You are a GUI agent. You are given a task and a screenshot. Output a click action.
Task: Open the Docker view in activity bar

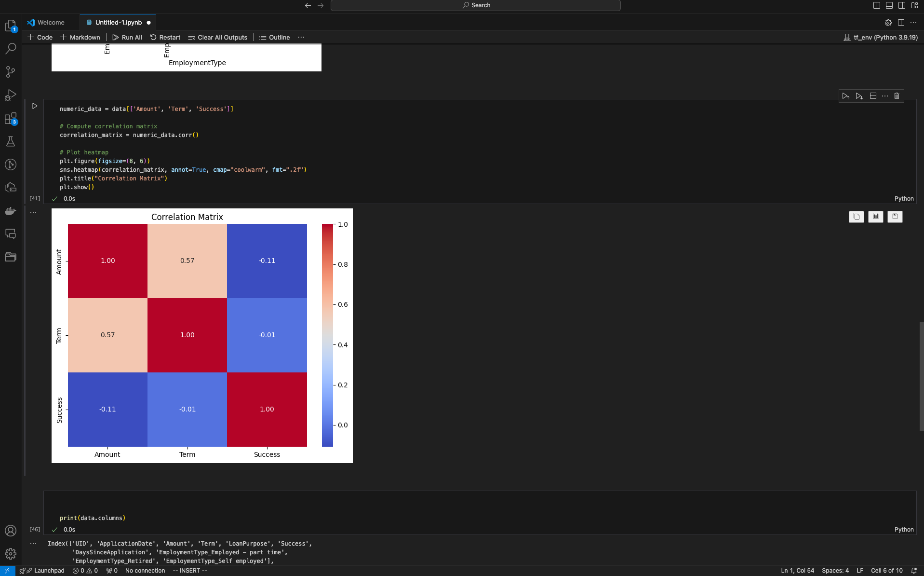[x=11, y=211]
